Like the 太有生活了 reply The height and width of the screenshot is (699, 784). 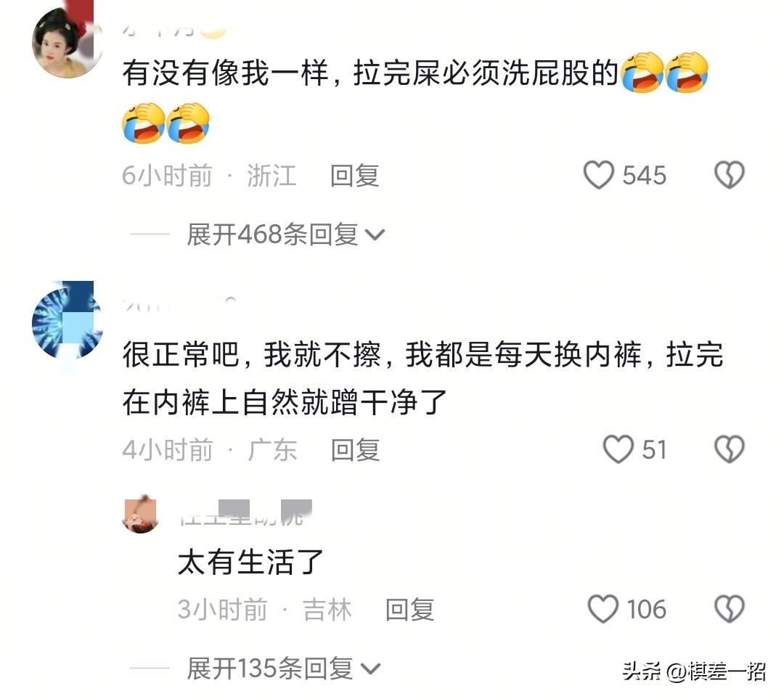(603, 609)
